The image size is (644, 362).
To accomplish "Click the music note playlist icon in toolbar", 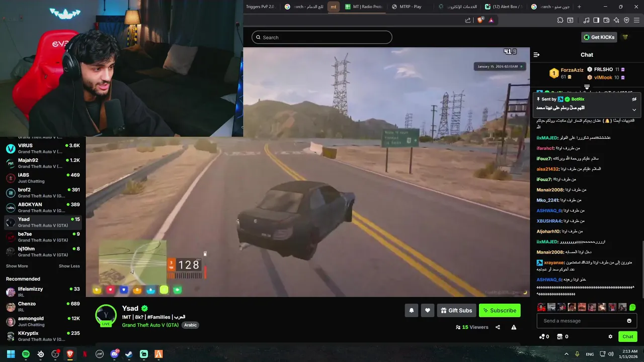I will click(586, 20).
